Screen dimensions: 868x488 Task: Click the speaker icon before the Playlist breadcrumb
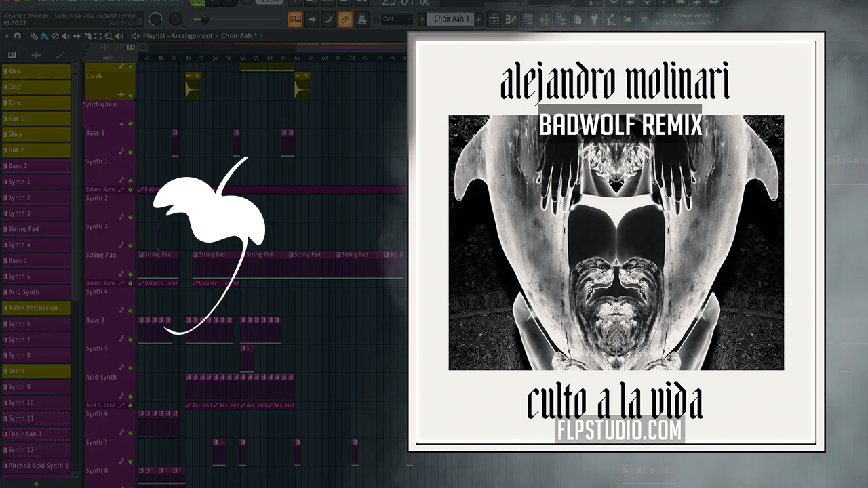(136, 36)
